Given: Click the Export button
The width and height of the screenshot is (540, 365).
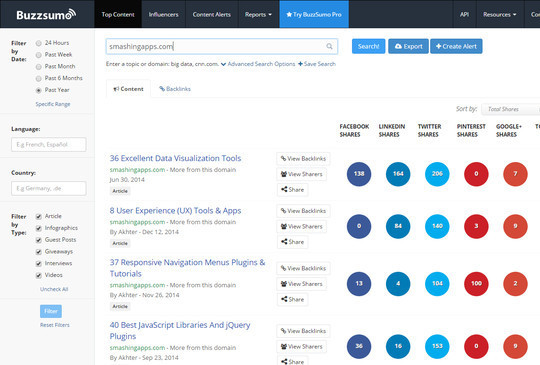Looking at the screenshot, I should 408,46.
